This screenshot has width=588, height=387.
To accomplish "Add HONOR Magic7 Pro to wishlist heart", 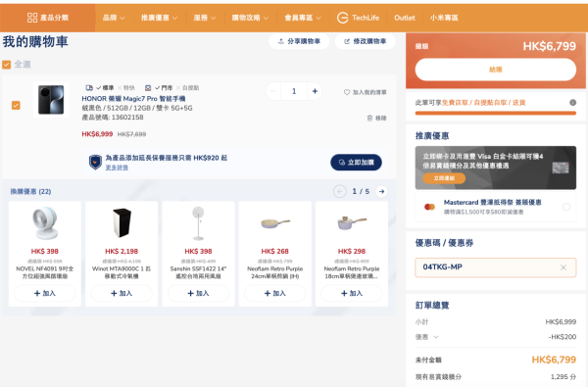I will (347, 92).
